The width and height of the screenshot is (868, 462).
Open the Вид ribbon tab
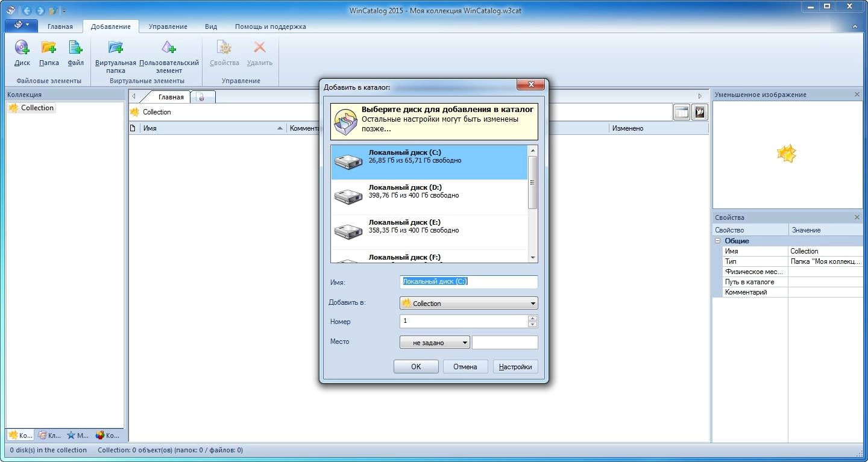(x=211, y=27)
